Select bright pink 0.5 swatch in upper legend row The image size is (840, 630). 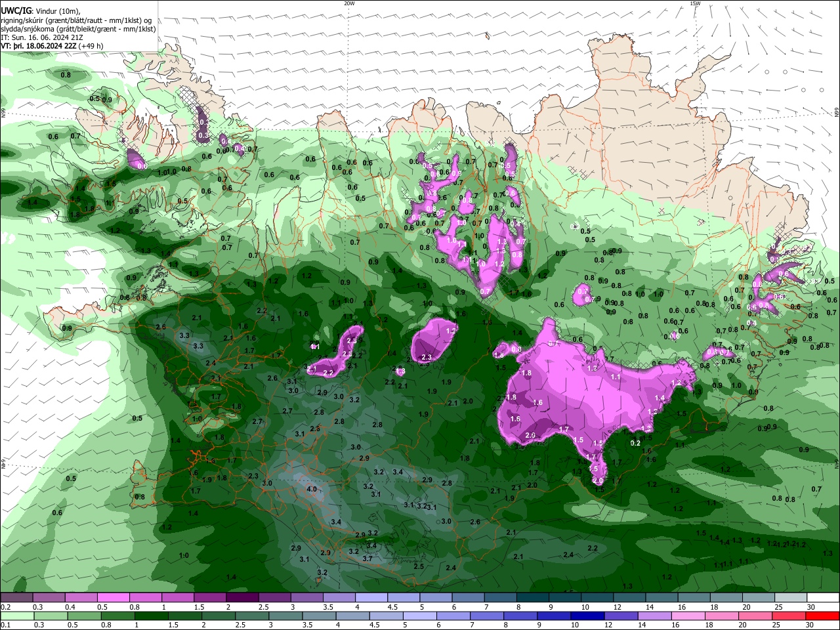pos(113,598)
